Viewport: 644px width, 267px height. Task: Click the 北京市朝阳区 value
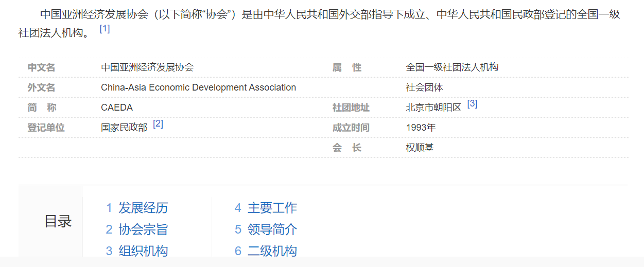click(433, 108)
